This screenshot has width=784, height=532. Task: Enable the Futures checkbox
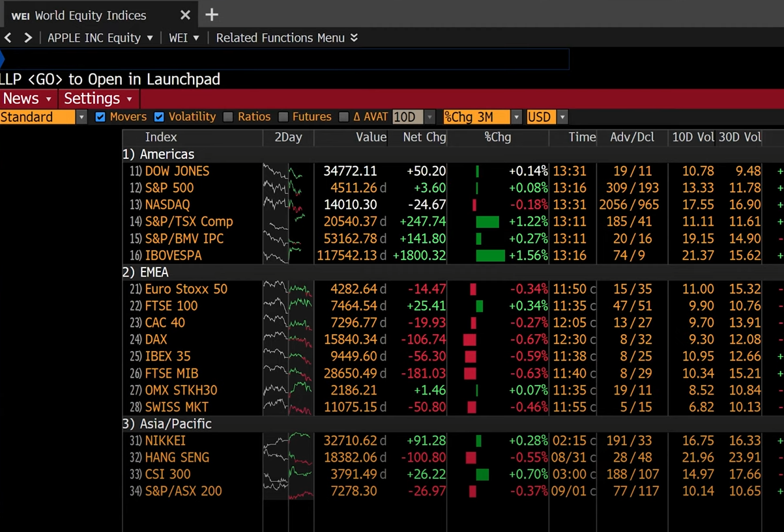283,117
